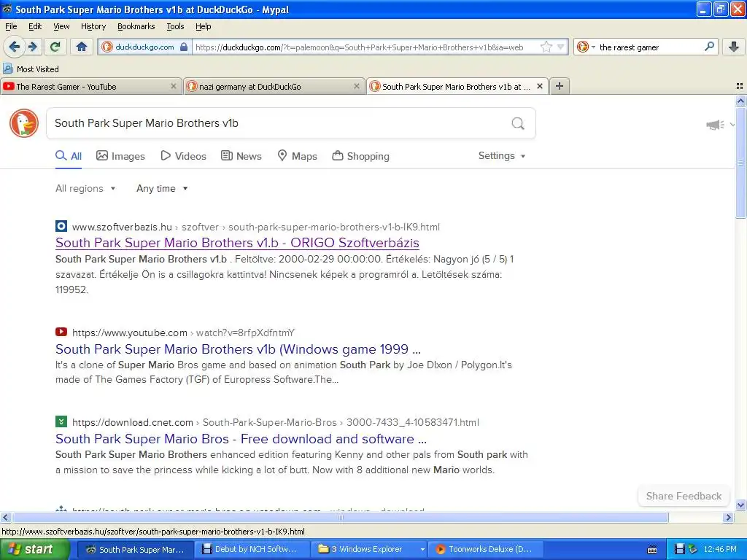Select the News search tab
This screenshot has width=747, height=560.
point(241,156)
